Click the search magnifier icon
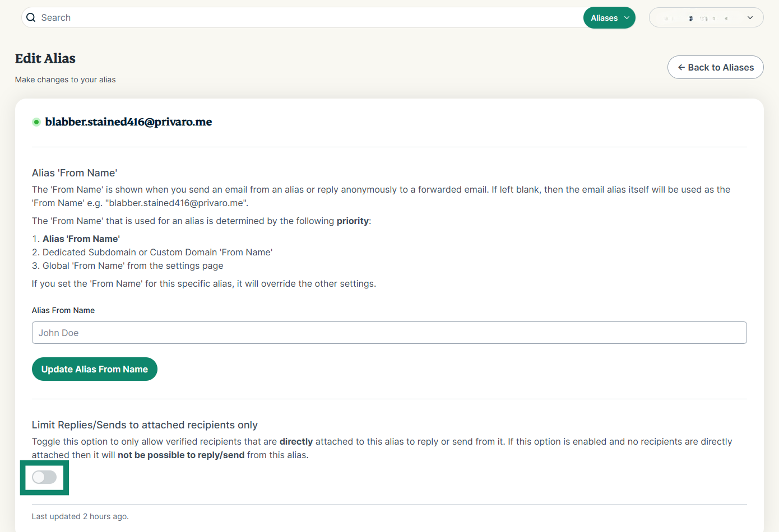 (31, 17)
